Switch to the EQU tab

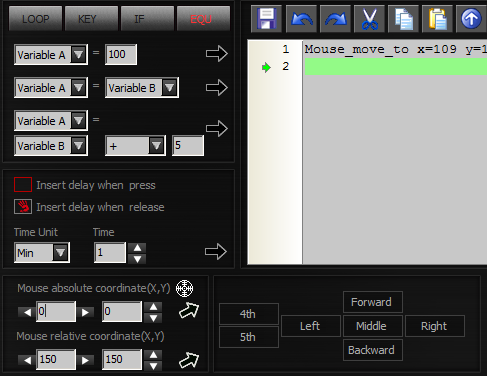point(203,19)
